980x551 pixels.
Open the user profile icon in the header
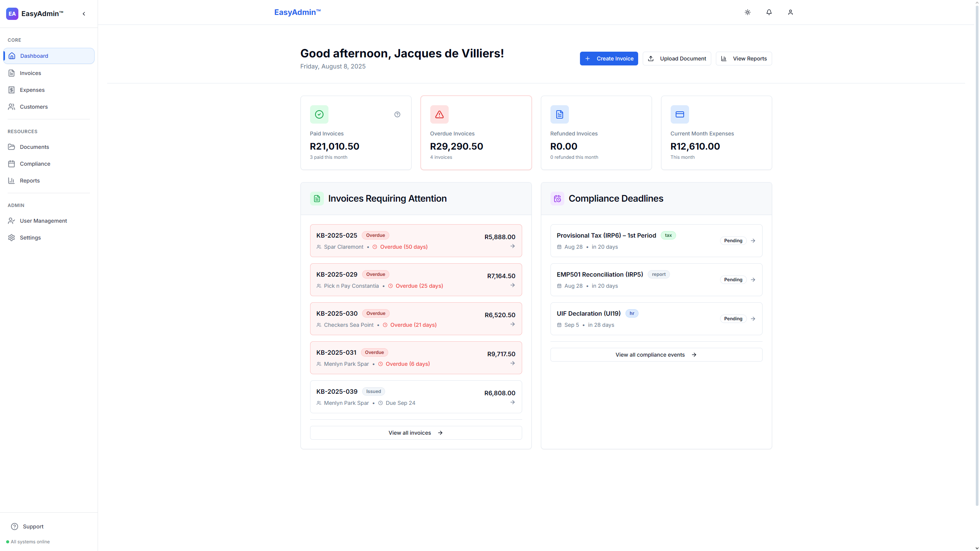pos(791,12)
